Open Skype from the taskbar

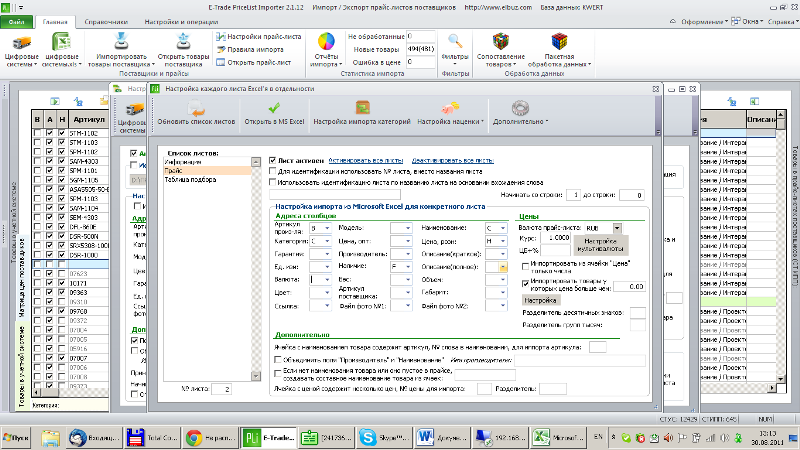click(384, 437)
